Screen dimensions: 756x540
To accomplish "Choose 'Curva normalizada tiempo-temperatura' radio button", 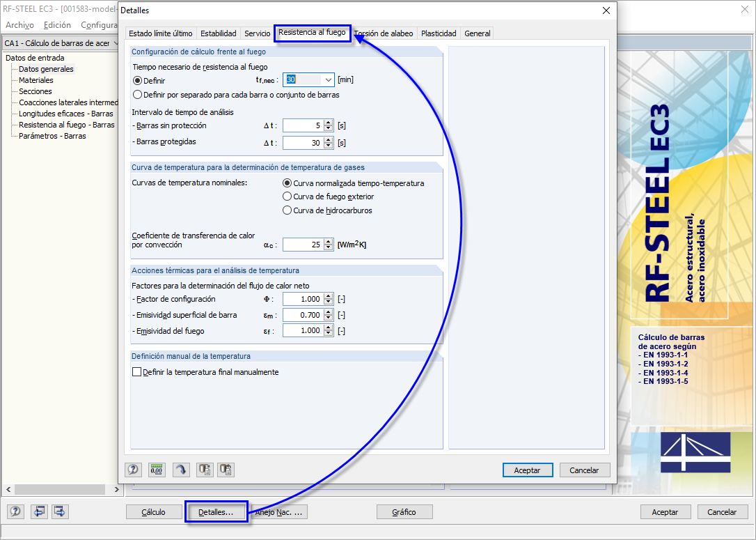I will 287,183.
